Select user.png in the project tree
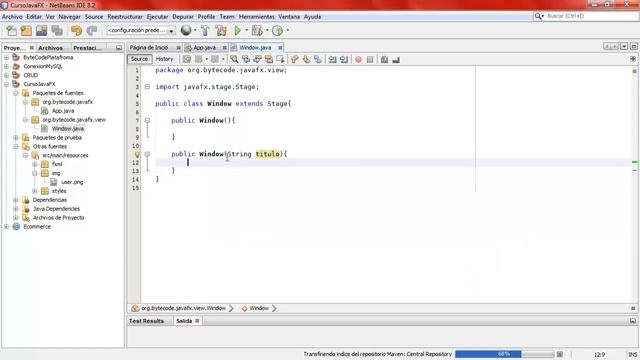This screenshot has height=360, width=640. [x=72, y=182]
